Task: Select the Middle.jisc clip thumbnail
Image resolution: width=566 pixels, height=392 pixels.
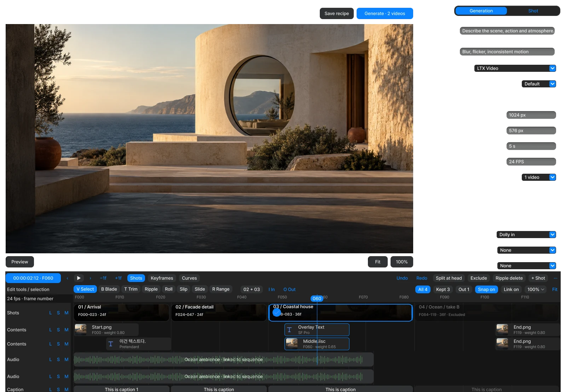Action: (292, 344)
